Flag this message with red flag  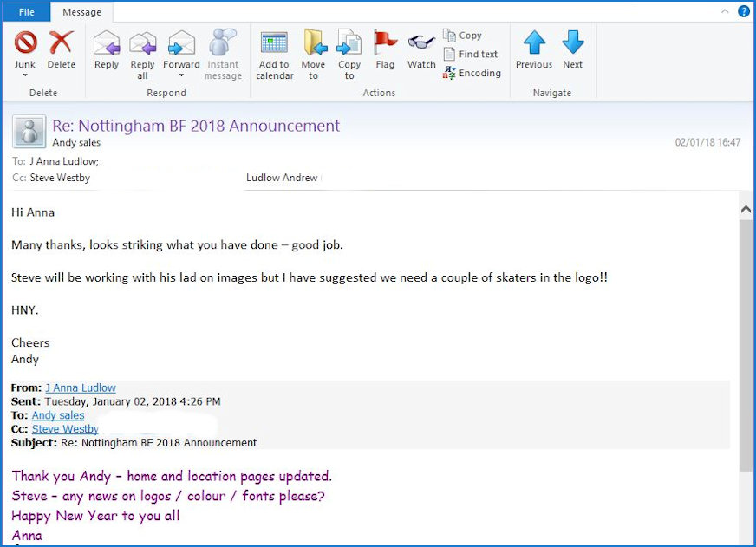[x=385, y=43]
